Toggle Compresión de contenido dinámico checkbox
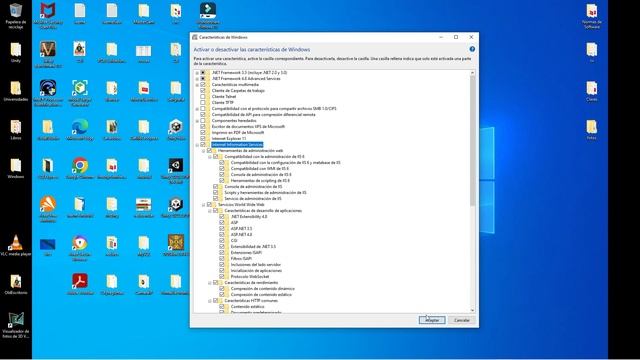Screen dimensions: 640x360 (x=222, y=288)
